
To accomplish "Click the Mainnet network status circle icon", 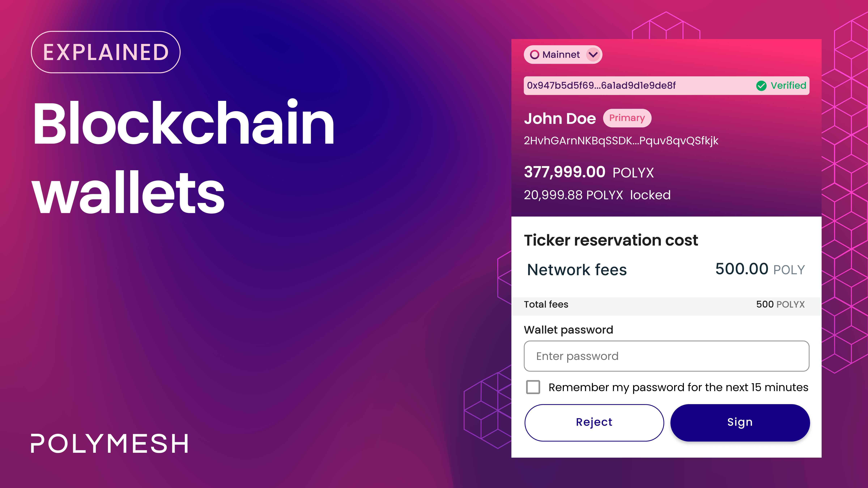I will tap(535, 55).
